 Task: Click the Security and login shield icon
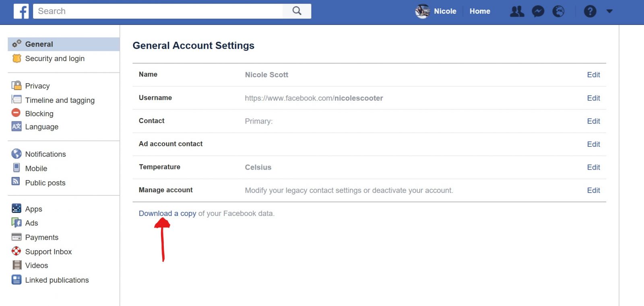click(17, 58)
